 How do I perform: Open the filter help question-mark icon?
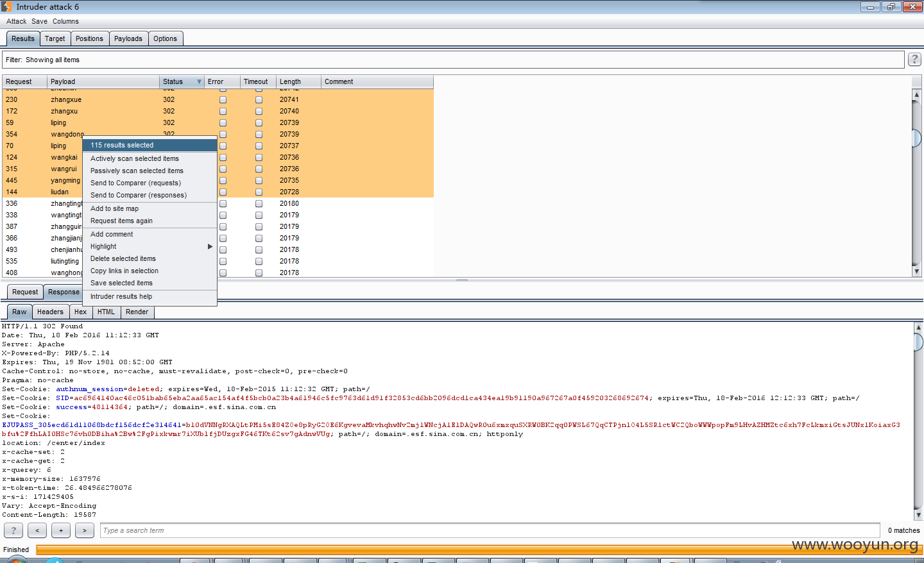pyautogui.click(x=914, y=60)
